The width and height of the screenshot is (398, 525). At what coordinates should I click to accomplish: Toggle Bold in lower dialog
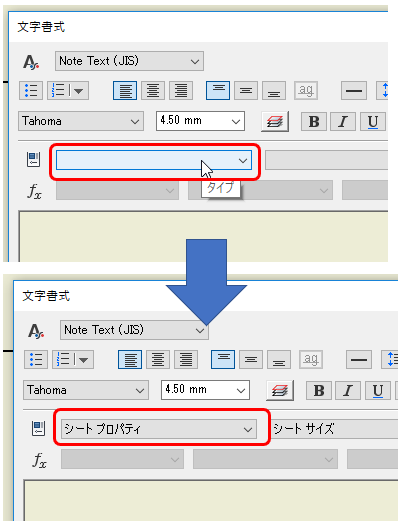pyautogui.click(x=319, y=390)
